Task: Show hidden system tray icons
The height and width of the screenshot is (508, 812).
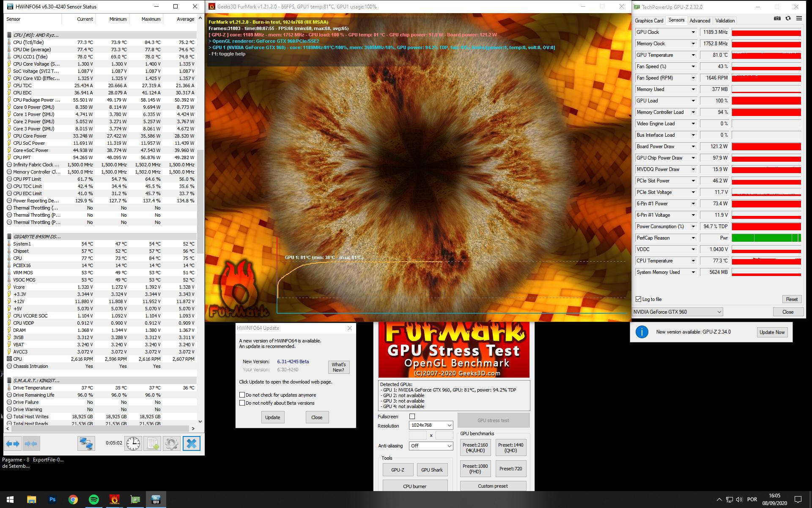Action: 719,500
